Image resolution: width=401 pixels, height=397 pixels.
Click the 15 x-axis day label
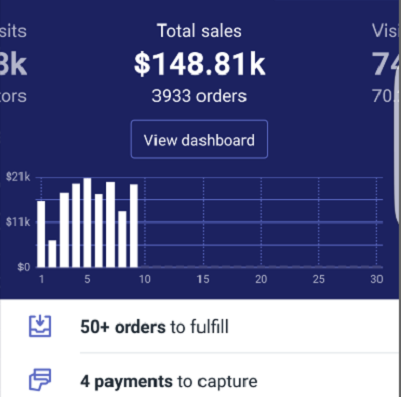203,279
